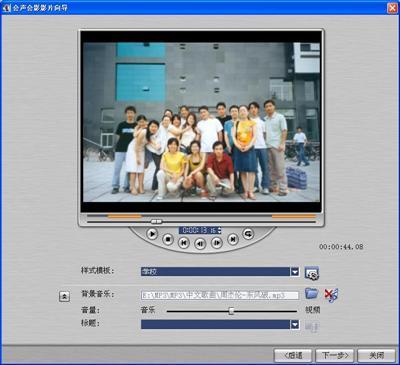Click the title text edit icon
The width and height of the screenshot is (400, 365).
coord(312,326)
